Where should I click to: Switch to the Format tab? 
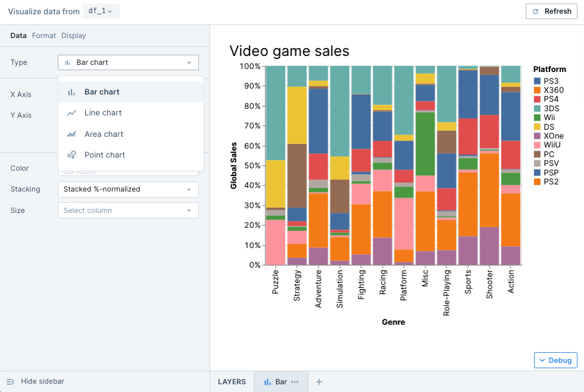tap(44, 36)
